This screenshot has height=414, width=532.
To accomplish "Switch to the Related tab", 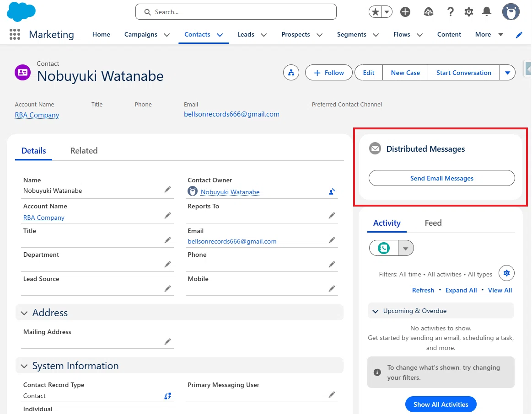I will point(84,151).
